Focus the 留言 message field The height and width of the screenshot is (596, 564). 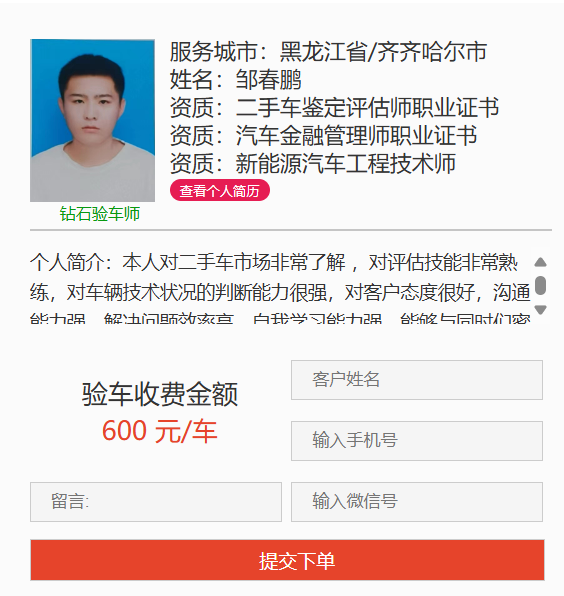coord(156,502)
